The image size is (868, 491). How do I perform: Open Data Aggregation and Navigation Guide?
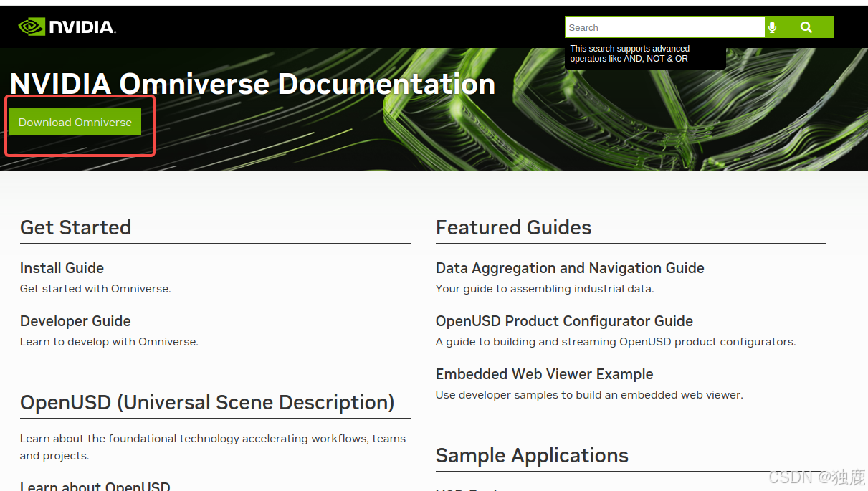click(x=570, y=268)
